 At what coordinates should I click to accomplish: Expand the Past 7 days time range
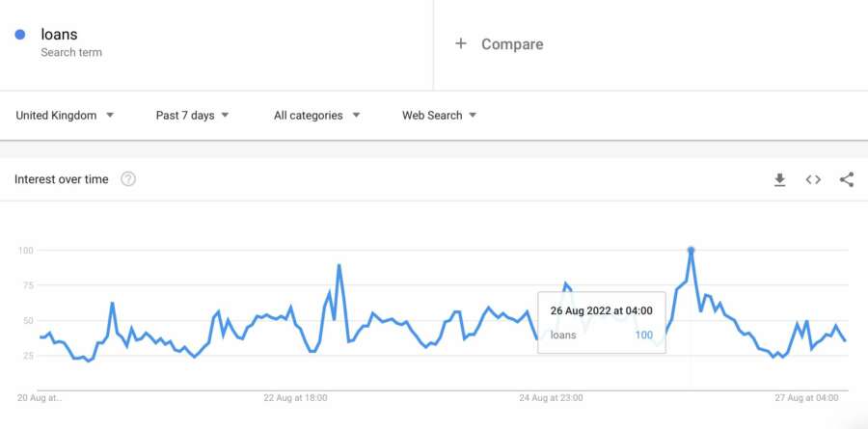pos(192,116)
